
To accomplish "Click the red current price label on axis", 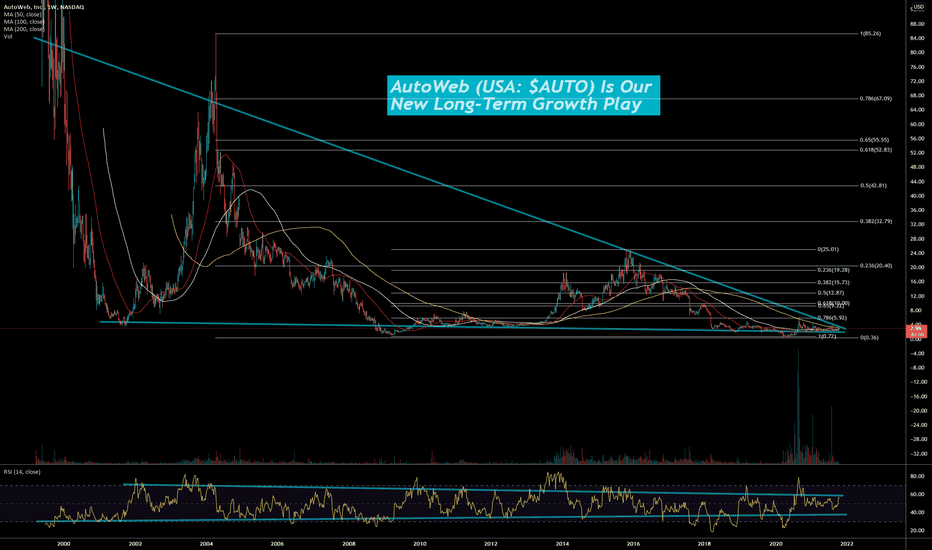I will point(916,331).
